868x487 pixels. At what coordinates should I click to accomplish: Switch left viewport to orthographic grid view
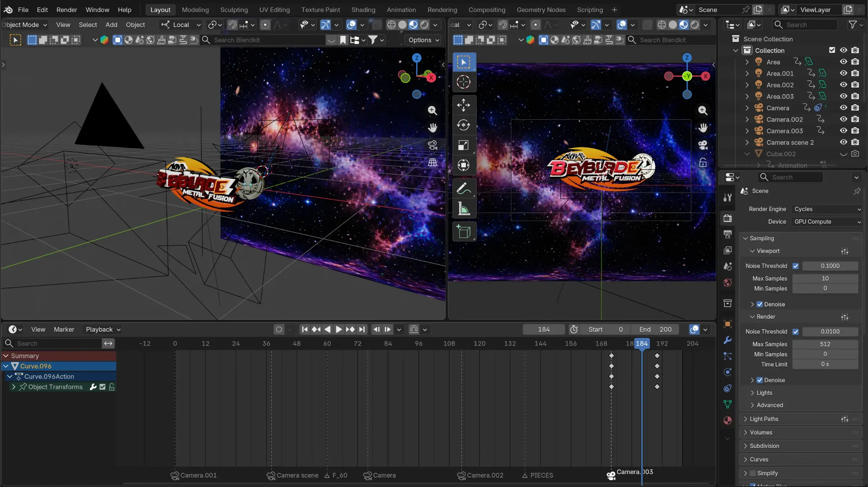point(433,162)
